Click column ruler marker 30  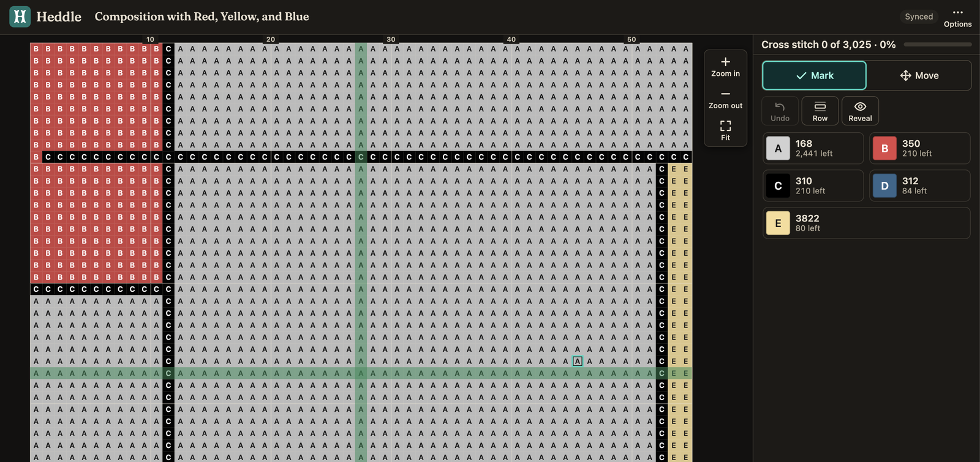pyautogui.click(x=391, y=39)
